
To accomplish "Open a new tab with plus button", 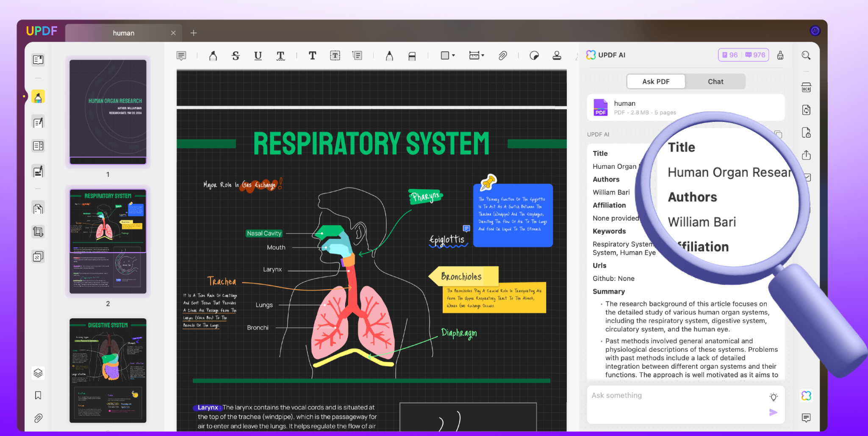I will [x=194, y=33].
